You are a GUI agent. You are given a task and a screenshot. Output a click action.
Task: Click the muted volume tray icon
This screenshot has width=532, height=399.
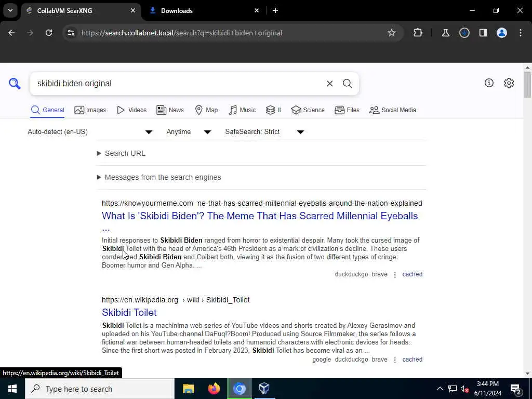464,389
